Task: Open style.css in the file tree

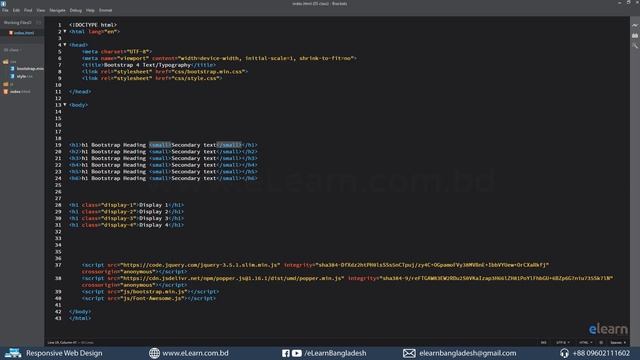Action: [24, 76]
